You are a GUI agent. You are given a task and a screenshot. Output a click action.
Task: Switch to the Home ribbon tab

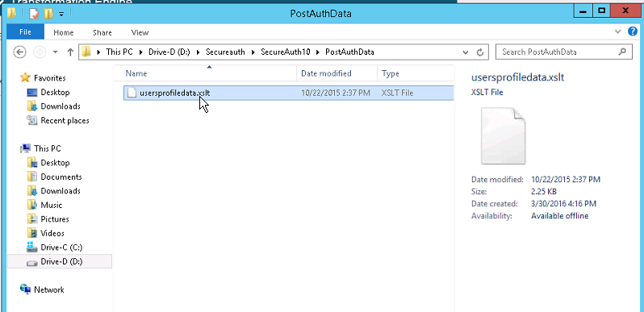coord(64,32)
